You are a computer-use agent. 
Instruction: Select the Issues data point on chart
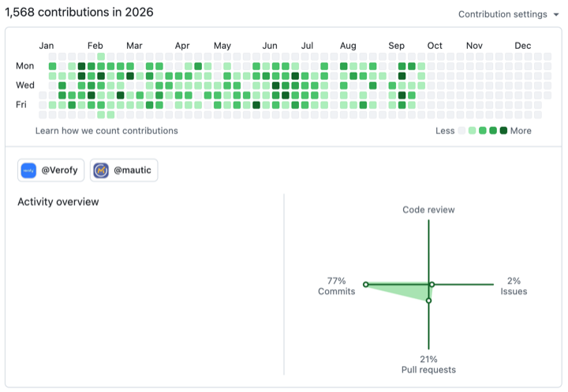point(432,285)
